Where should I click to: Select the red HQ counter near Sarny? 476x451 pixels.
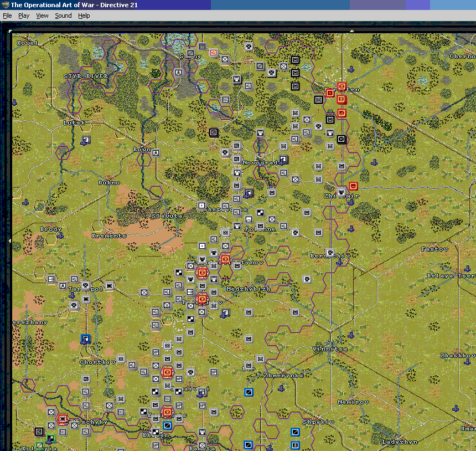tap(214, 53)
